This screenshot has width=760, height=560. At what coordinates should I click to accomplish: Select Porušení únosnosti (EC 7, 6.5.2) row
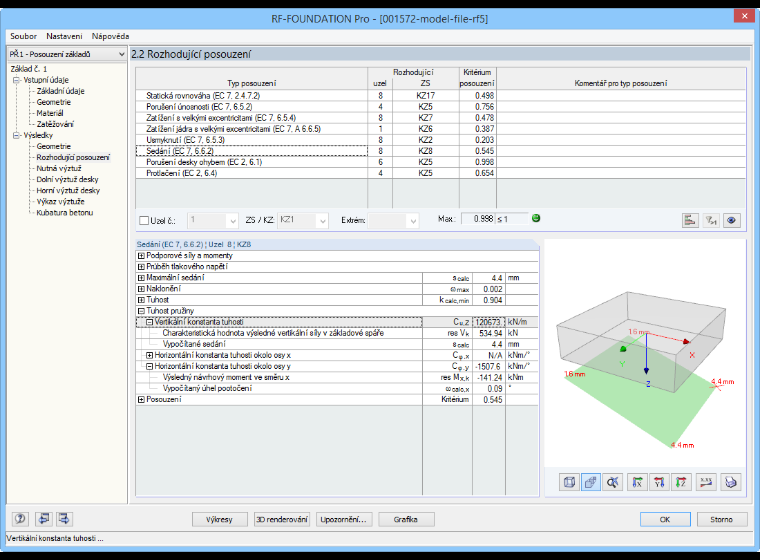coord(440,107)
